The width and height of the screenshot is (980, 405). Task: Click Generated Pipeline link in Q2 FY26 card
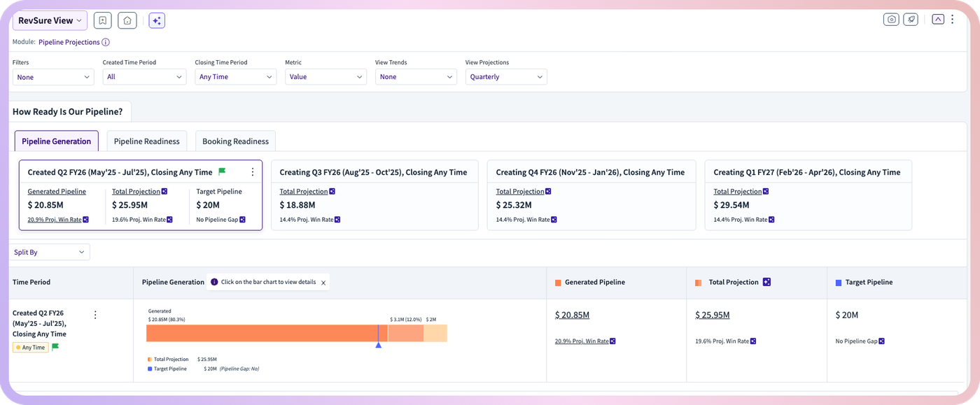point(57,192)
